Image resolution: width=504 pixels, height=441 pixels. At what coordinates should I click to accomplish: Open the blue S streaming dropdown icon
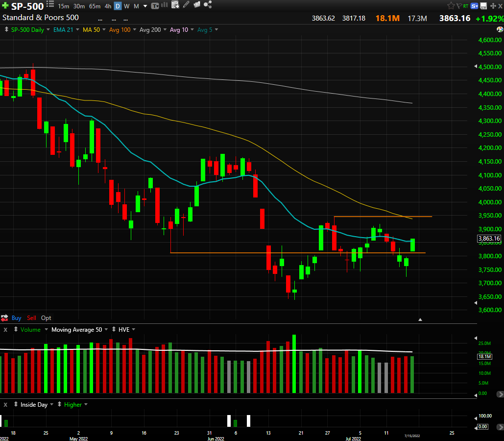(475, 6)
